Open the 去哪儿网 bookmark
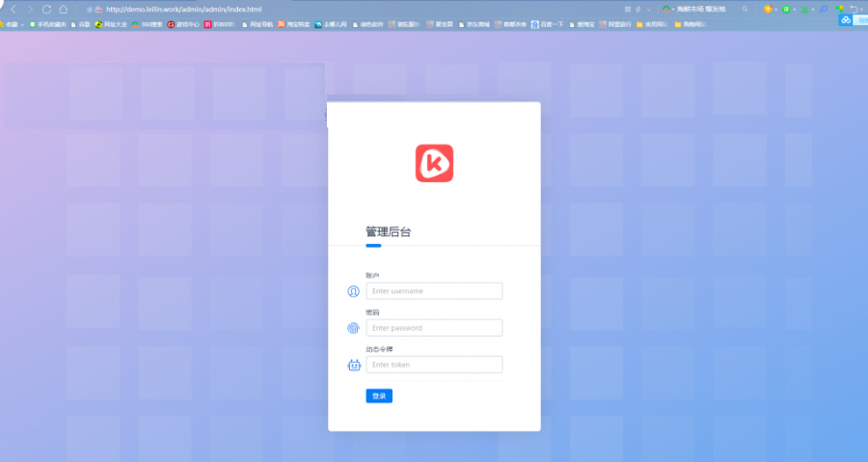 [x=331, y=24]
